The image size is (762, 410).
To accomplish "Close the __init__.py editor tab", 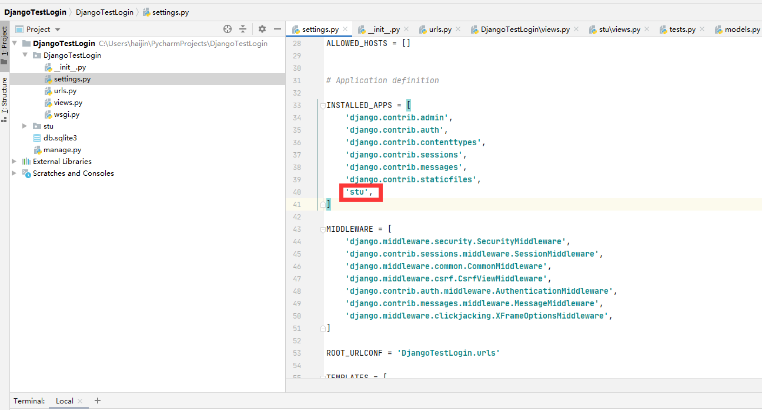I will click(x=406, y=29).
